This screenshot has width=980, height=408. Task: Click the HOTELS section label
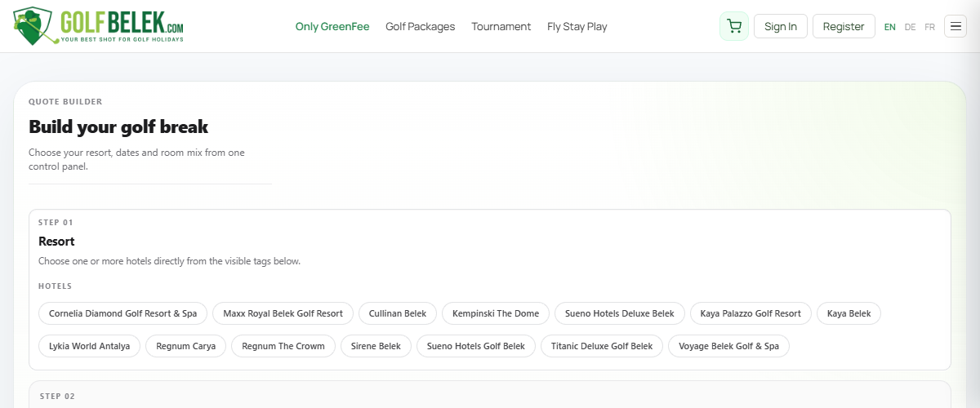[56, 286]
